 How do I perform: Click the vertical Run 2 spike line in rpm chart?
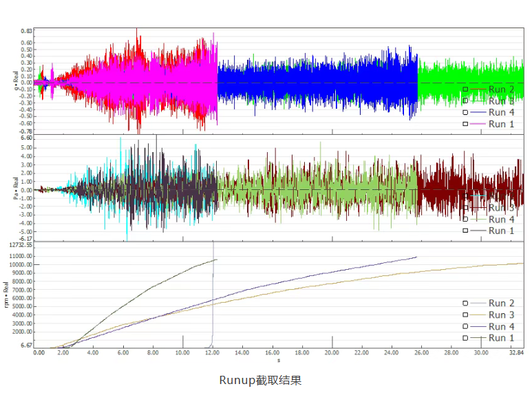(x=213, y=295)
